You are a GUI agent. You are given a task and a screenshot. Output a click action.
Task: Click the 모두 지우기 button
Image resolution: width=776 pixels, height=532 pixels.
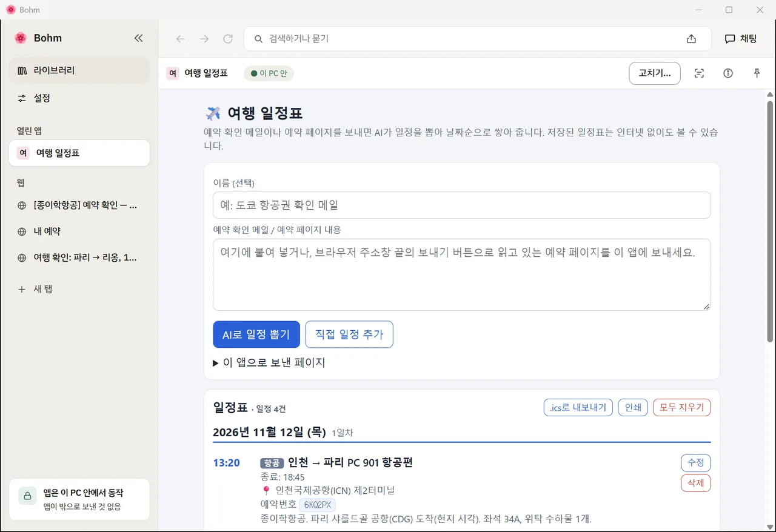pyautogui.click(x=682, y=408)
